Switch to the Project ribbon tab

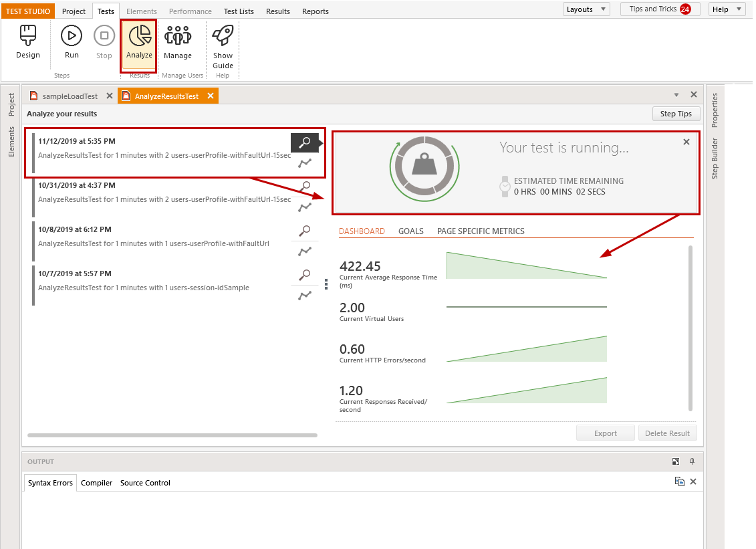click(74, 11)
